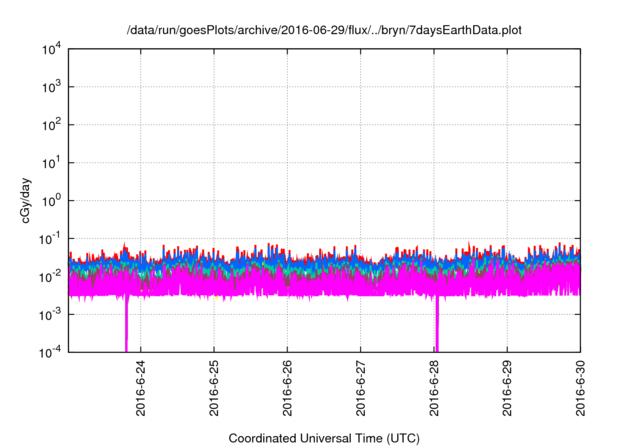Click the 2016-6-26 date label
The width and height of the screenshot is (640, 448).
[x=287, y=388]
